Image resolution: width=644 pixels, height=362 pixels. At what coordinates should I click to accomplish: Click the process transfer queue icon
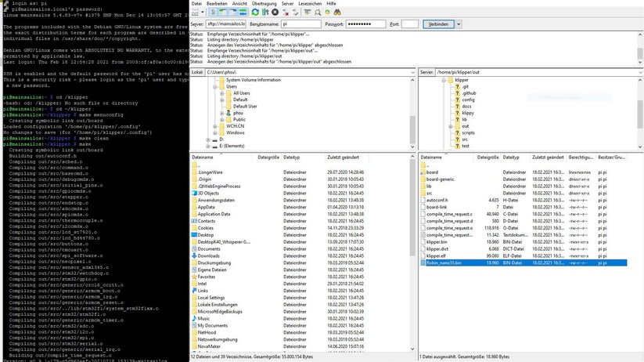tap(265, 13)
